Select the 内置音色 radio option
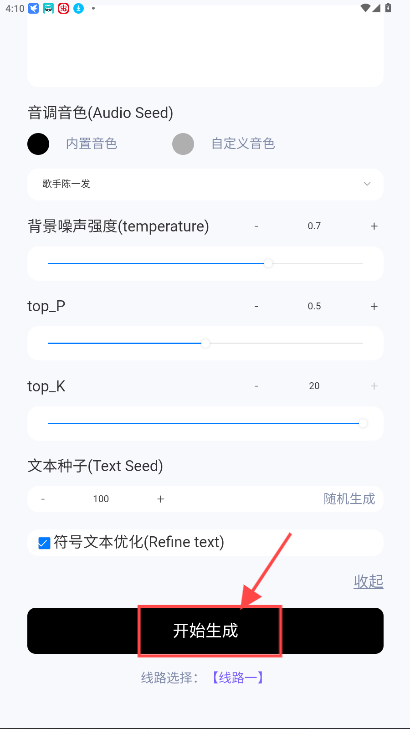The width and height of the screenshot is (410, 729). pos(38,144)
